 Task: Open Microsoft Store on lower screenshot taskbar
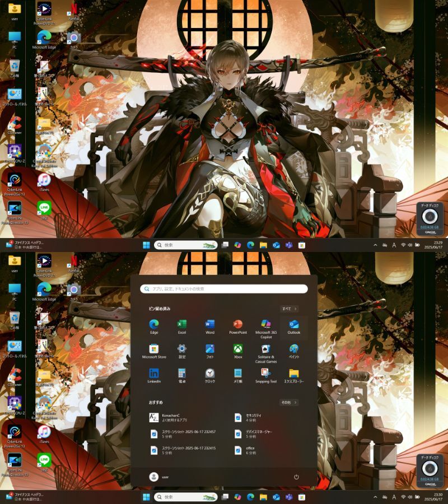click(301, 497)
